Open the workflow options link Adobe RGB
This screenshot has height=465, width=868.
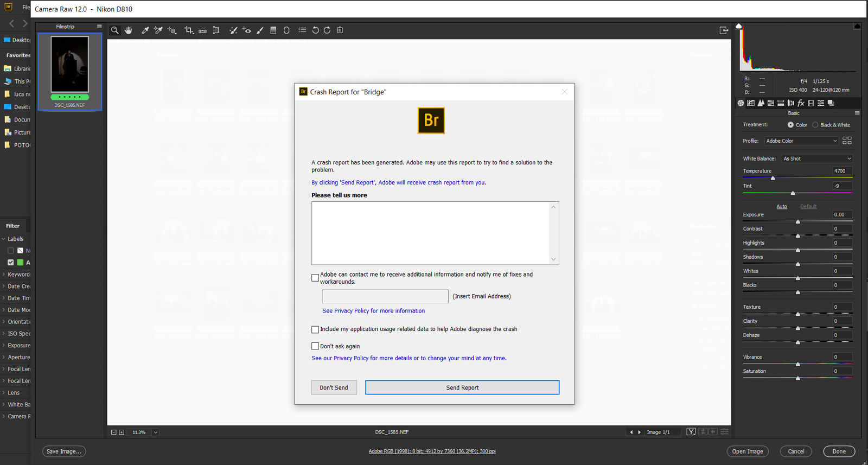coord(432,451)
